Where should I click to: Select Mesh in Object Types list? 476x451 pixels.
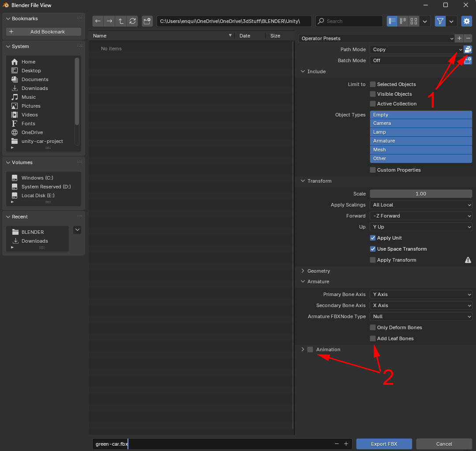coord(421,150)
